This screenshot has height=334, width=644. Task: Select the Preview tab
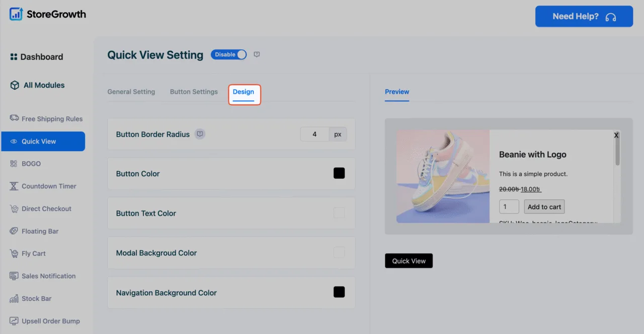pos(397,92)
